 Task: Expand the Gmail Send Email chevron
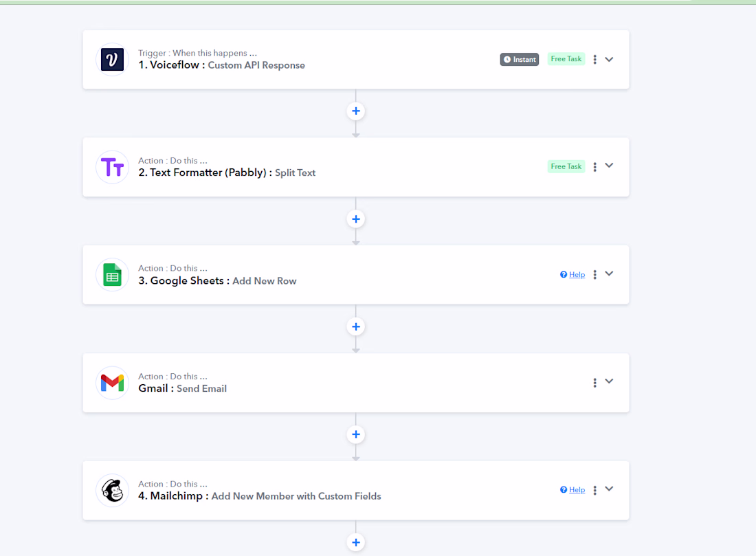(x=609, y=381)
